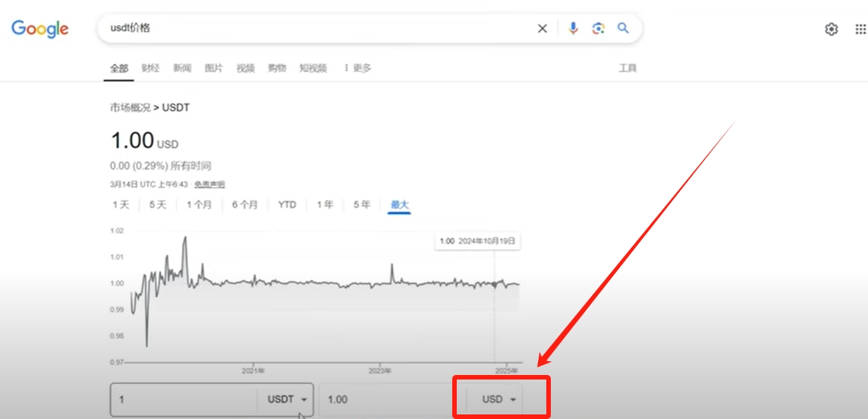Clear the search box with X icon

[x=542, y=29]
